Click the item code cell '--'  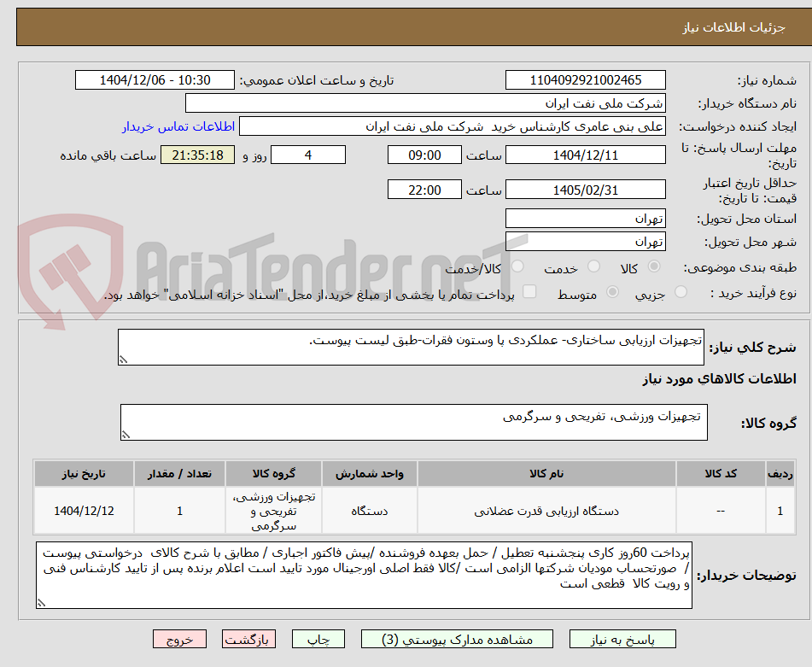721,511
